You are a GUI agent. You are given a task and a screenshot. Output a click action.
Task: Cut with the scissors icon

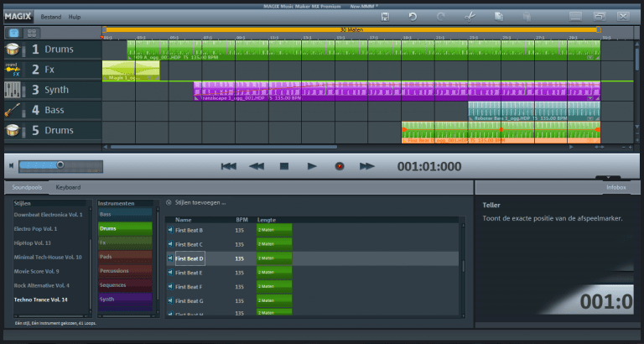pos(470,17)
